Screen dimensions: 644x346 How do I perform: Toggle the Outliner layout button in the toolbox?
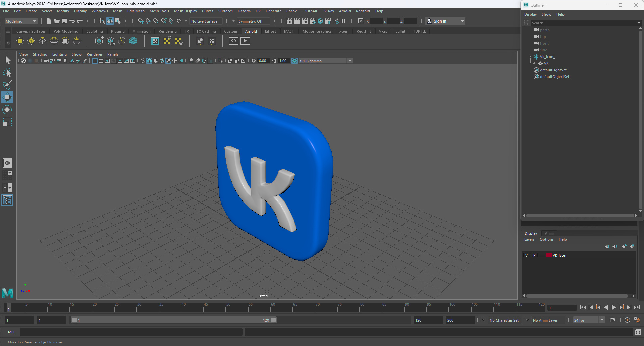click(7, 200)
